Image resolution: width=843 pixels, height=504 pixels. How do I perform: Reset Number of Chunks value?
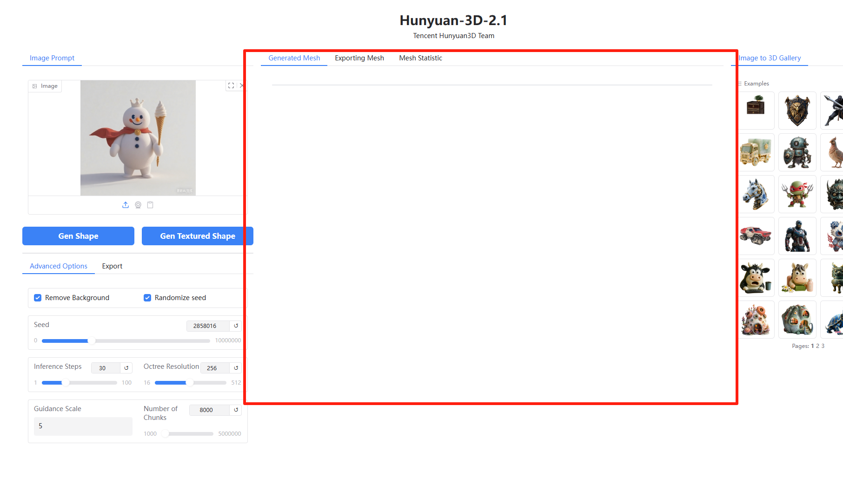236,410
